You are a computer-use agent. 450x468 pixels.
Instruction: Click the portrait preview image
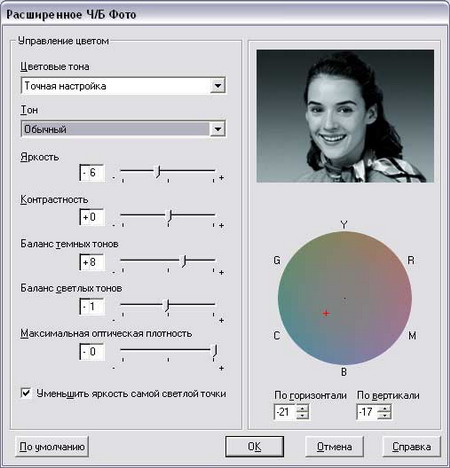pos(345,116)
